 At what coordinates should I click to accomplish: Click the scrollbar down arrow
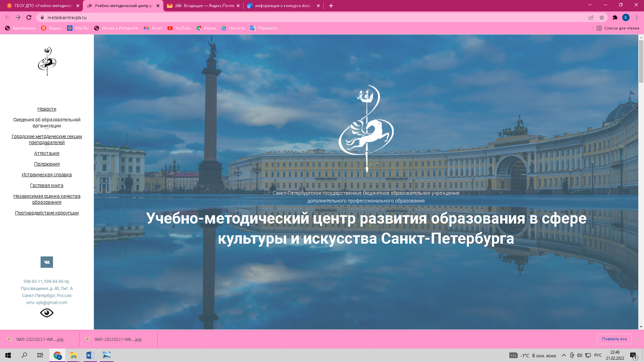click(x=641, y=327)
